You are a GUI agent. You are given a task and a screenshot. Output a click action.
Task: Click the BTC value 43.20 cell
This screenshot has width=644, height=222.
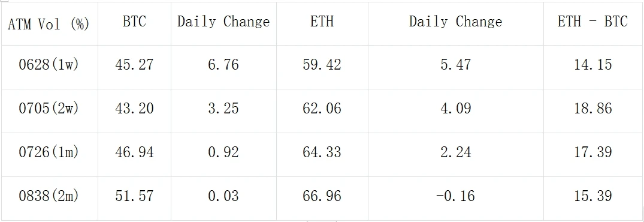134,109
